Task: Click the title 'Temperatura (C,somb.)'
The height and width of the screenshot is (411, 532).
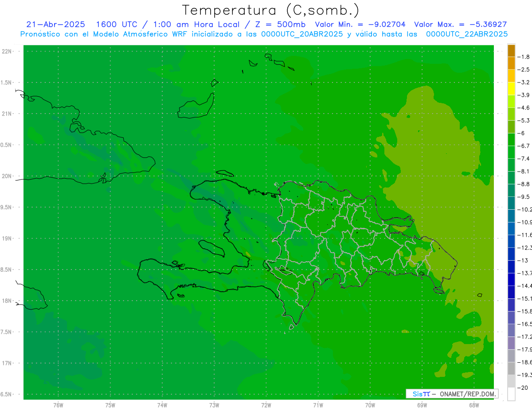Action: [x=271, y=10]
